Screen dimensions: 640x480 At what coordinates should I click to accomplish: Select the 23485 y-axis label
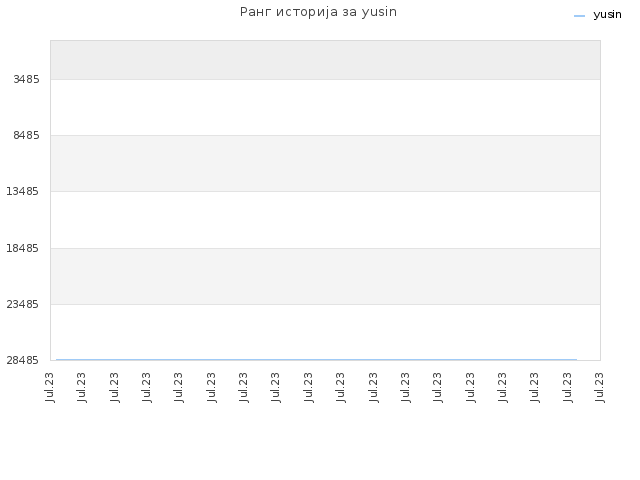point(22,304)
